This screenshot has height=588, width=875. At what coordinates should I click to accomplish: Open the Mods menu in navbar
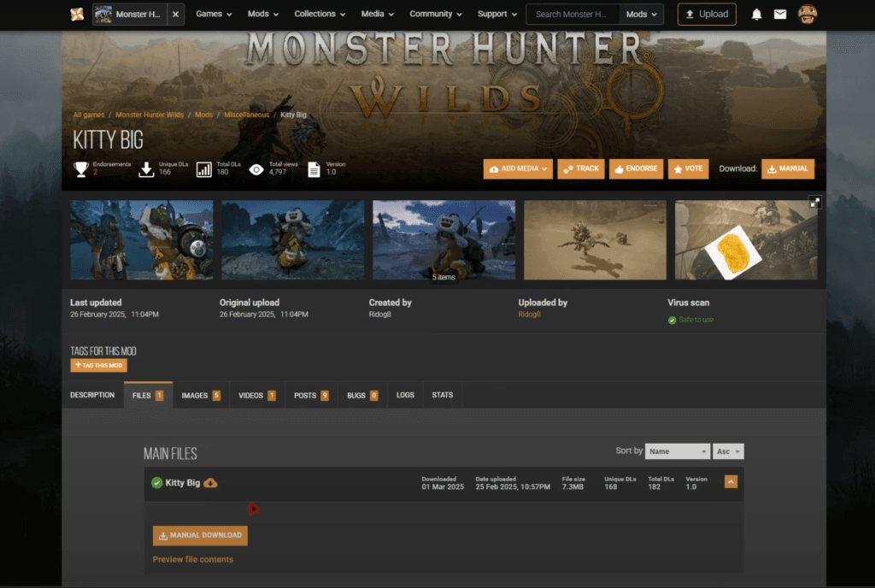263,14
